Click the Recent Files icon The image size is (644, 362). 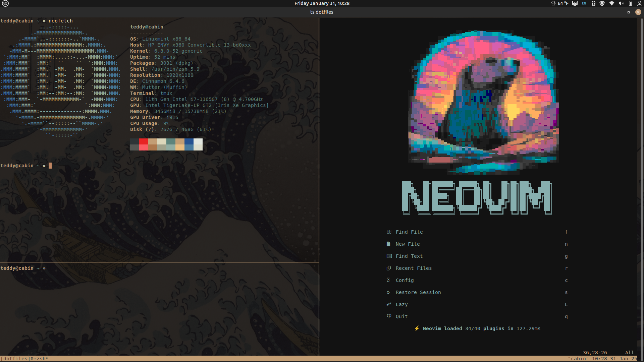[x=389, y=268]
